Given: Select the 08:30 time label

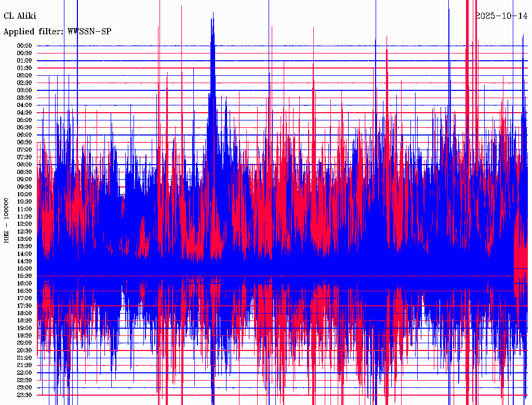Looking at the screenshot, I should click(x=24, y=172).
